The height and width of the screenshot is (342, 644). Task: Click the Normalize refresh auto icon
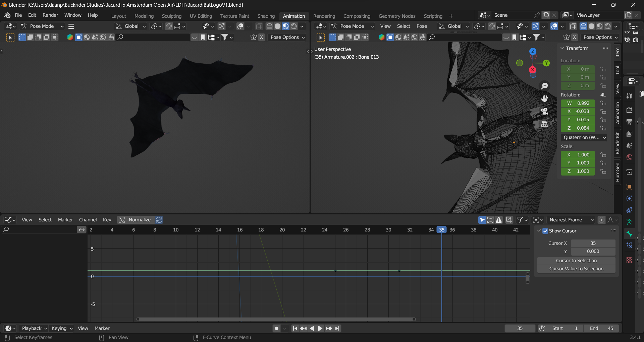coord(159,220)
